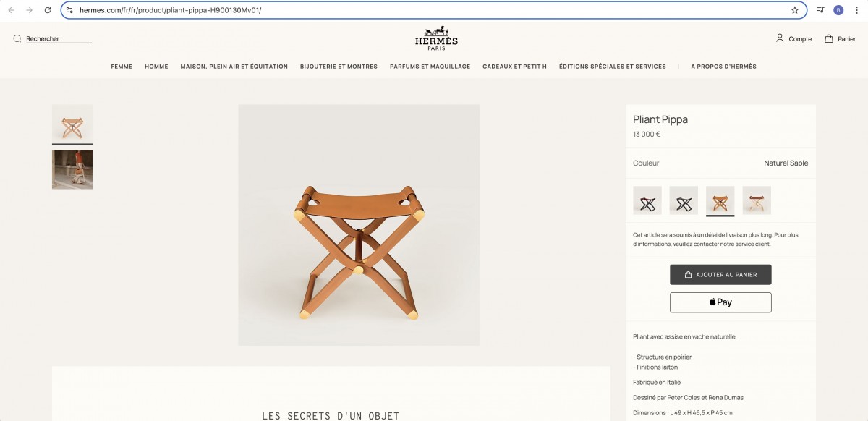Open the A propos d'Hermès link

pos(723,67)
